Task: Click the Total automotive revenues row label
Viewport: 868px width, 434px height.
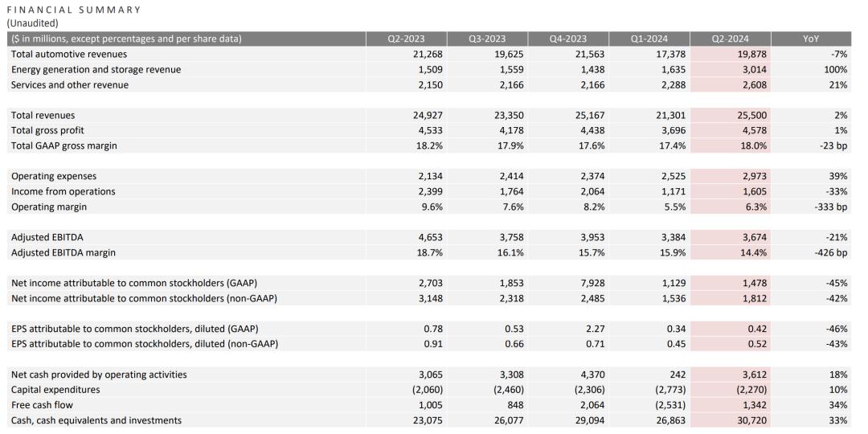Action: (69, 55)
